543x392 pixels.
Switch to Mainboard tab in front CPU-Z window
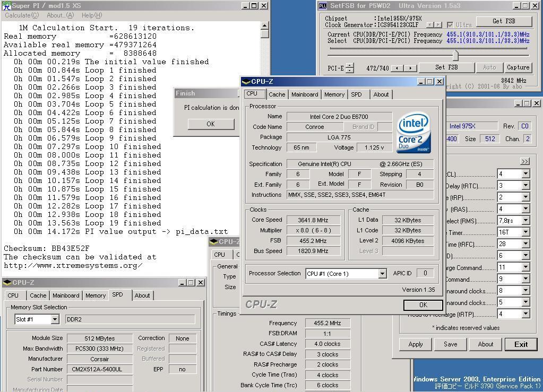pyautogui.click(x=305, y=94)
